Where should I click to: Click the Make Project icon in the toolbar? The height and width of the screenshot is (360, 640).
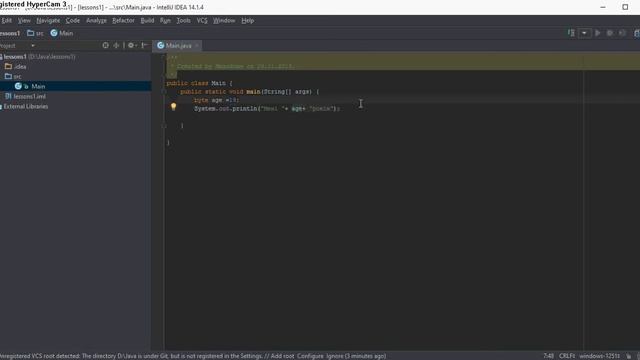[571, 33]
